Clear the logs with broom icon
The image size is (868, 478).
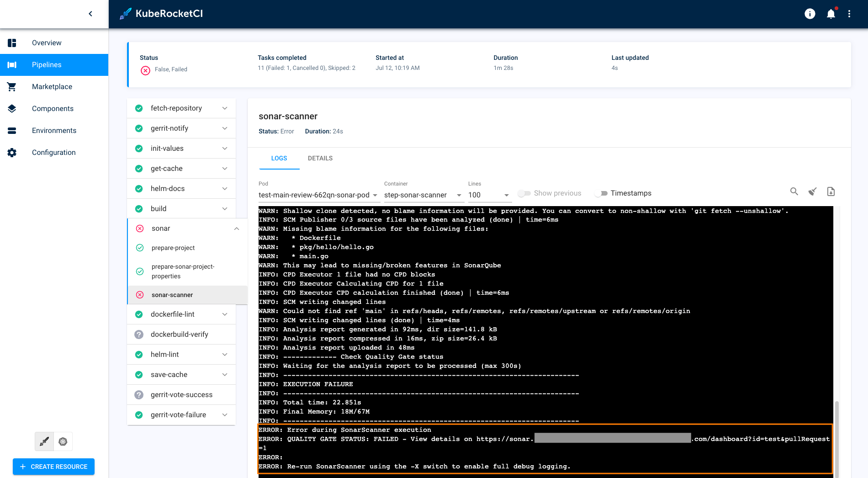pyautogui.click(x=812, y=191)
